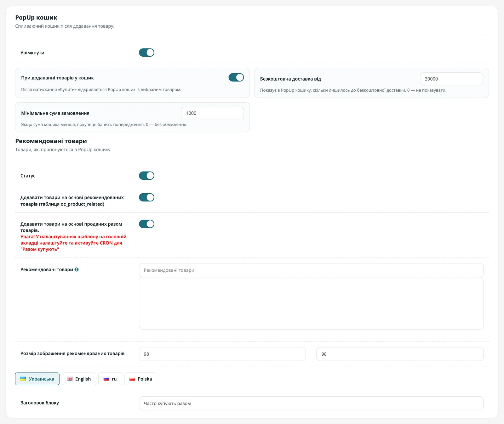Click the PopUp кошик heading
The height and width of the screenshot is (424, 504).
(x=36, y=18)
